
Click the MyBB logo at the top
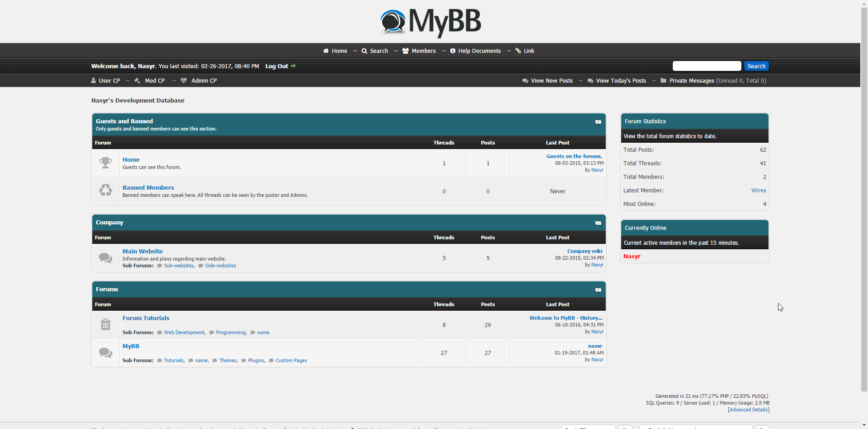point(430,22)
